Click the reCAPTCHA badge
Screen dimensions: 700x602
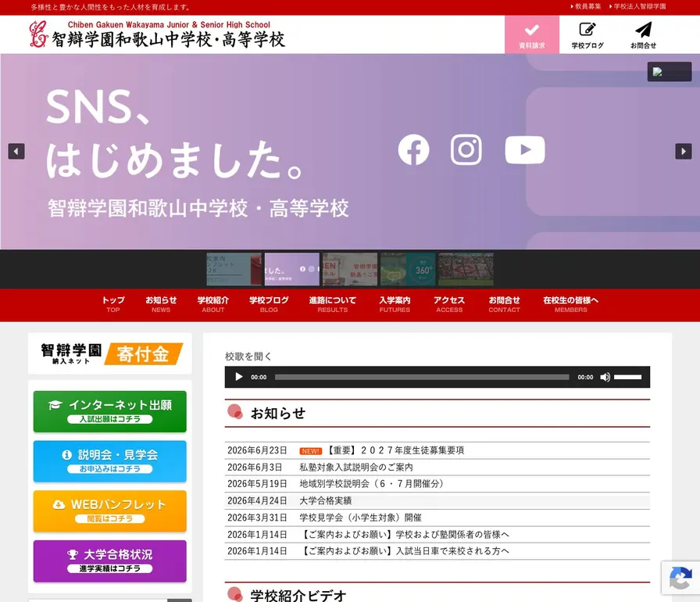680,578
